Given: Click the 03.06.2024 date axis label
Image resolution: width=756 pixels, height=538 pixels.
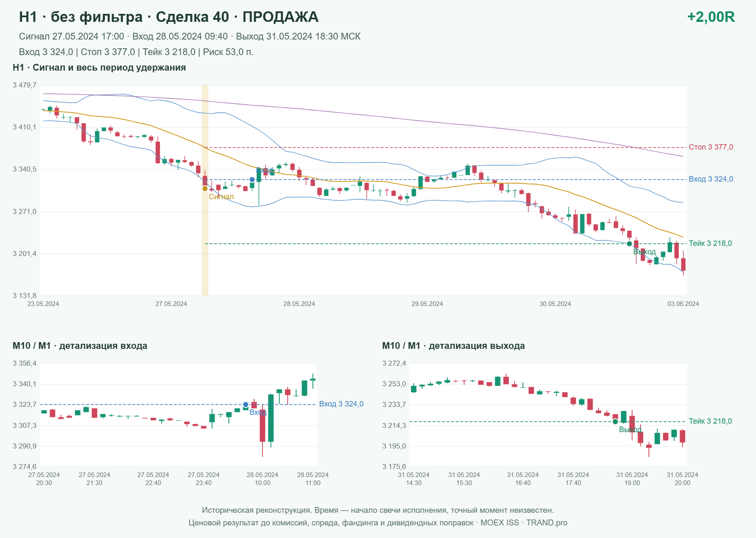Looking at the screenshot, I should pos(683,304).
